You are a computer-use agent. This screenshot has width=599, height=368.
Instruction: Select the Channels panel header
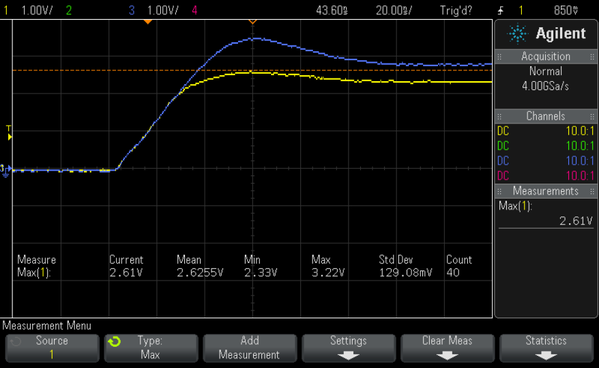[x=546, y=116]
